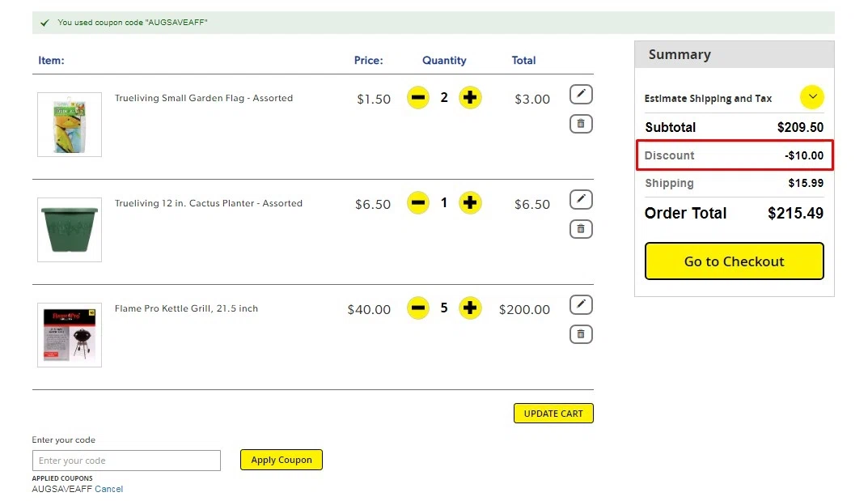The height and width of the screenshot is (501, 868).
Task: Trash the Flame Pro Kettle Grill item
Action: point(581,334)
